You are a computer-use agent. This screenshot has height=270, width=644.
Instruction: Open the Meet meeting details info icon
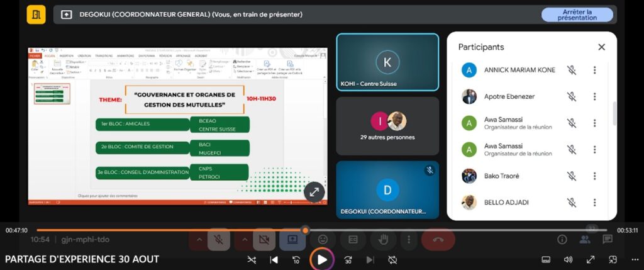[562, 239]
